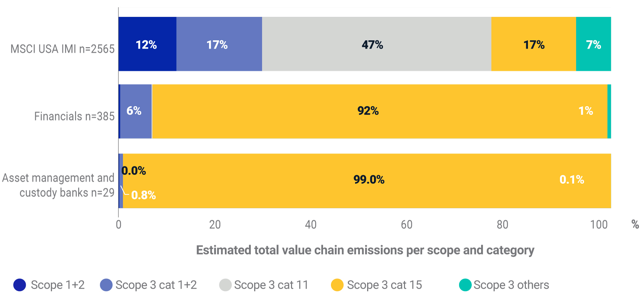Select the 92% yellow Financials segment
This screenshot has width=644, height=296.
point(379,111)
